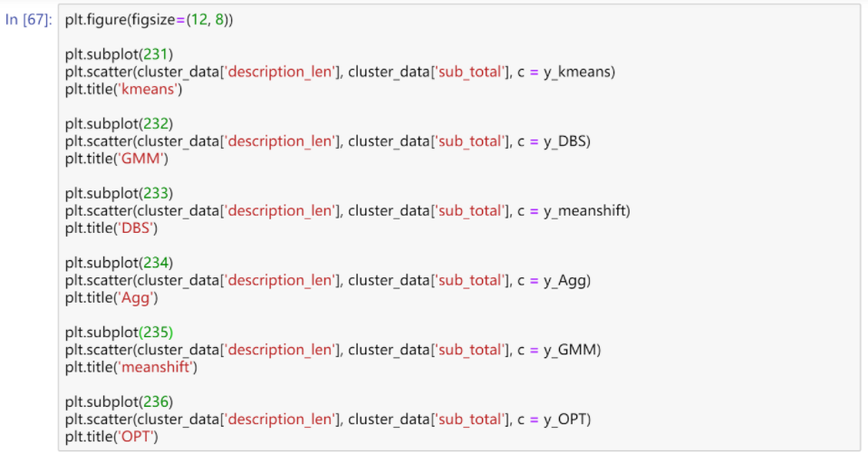Click the In [67] cell prompt
Screen dimensions: 868x455
coord(28,19)
